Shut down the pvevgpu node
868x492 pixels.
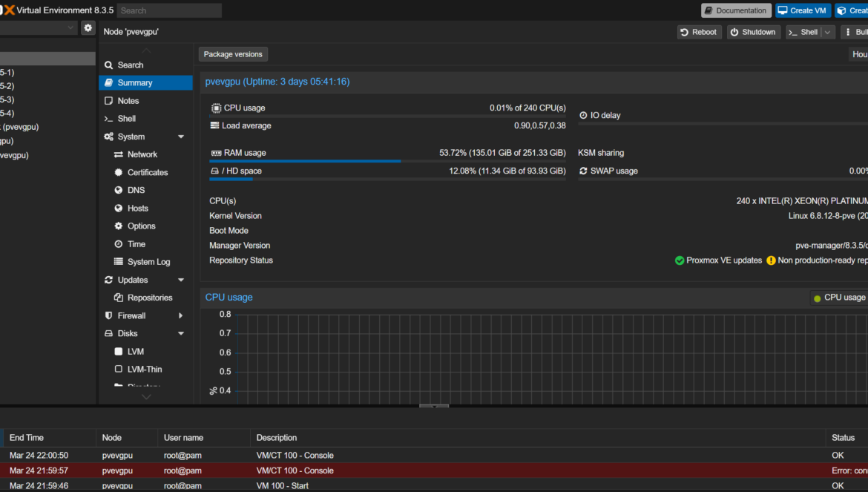754,32
